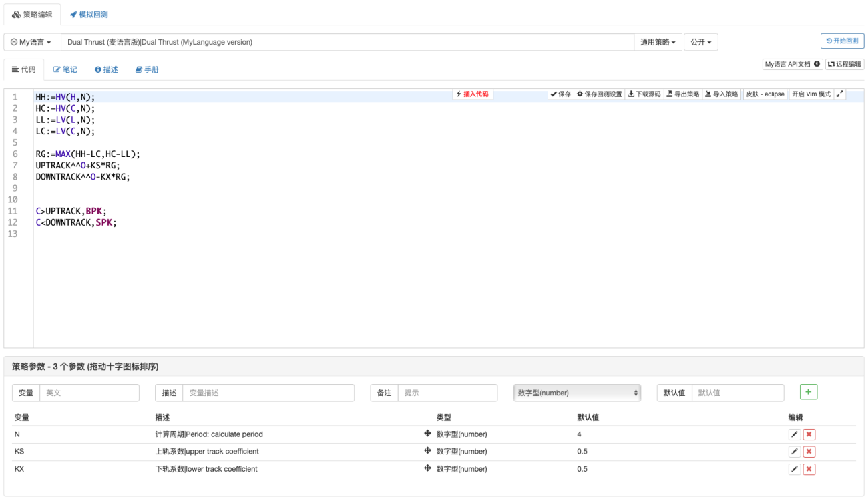868x499 pixels.
Task: Select the 笔记 tab
Action: pyautogui.click(x=65, y=69)
